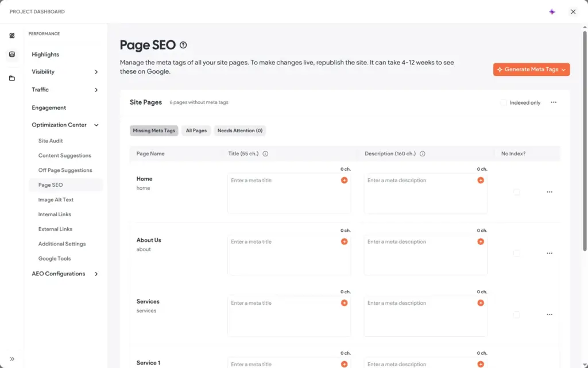Select the performance chart icon in left rail
Viewport: 588px width, 368px height.
[12, 55]
